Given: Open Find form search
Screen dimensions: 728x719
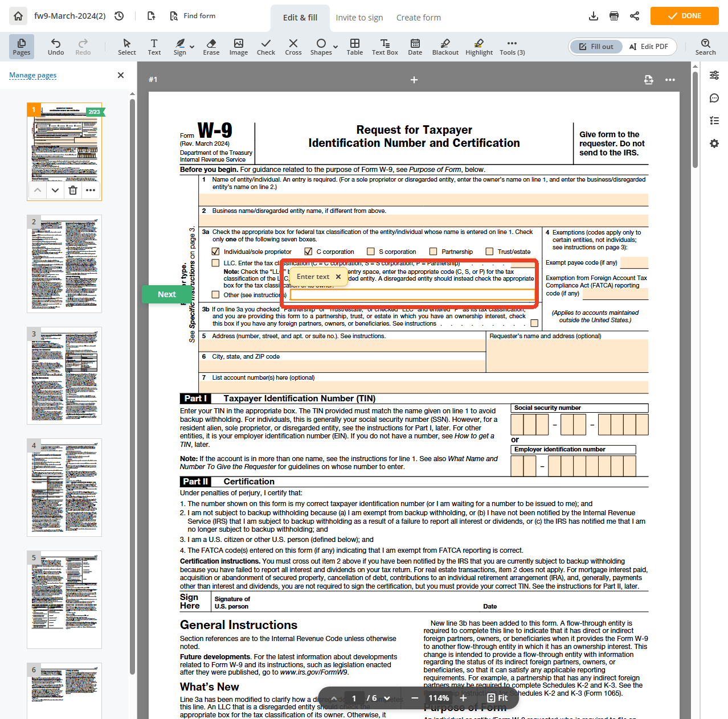Looking at the screenshot, I should point(193,16).
